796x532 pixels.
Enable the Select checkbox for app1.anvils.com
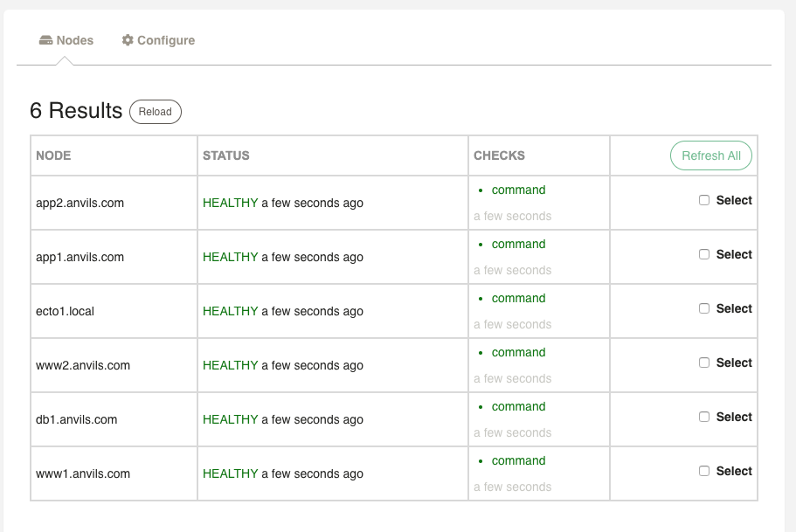point(704,254)
